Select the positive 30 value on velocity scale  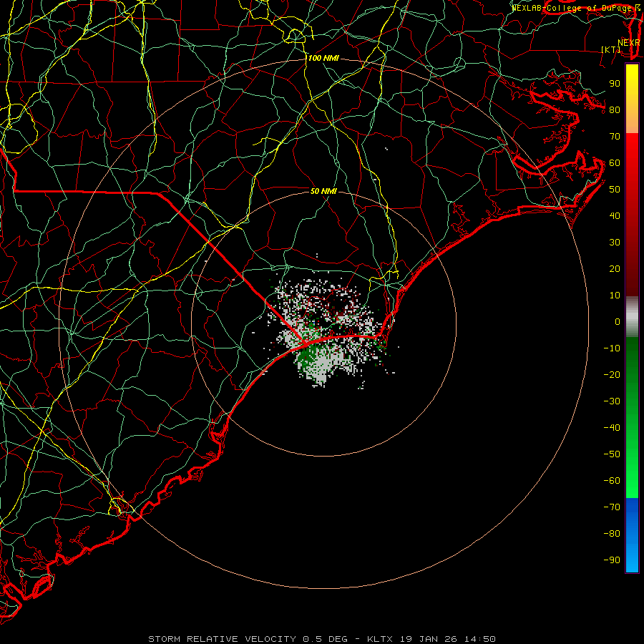click(615, 243)
